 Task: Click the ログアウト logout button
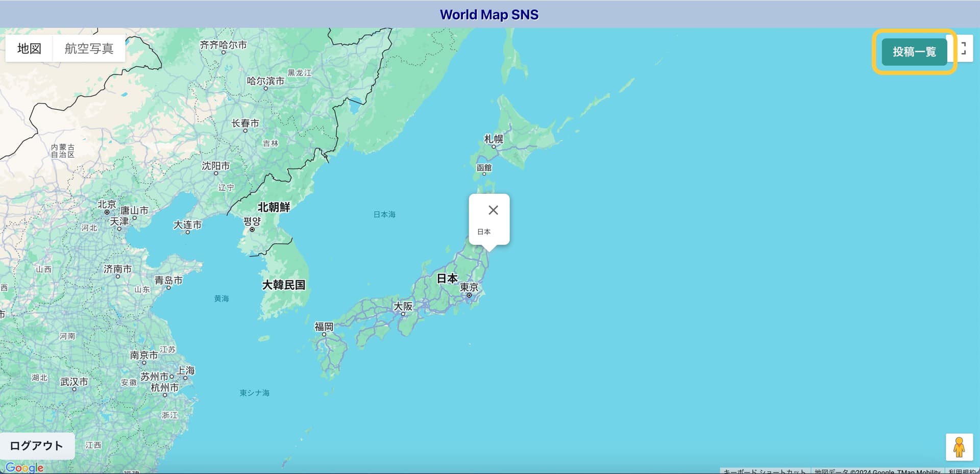coord(37,445)
